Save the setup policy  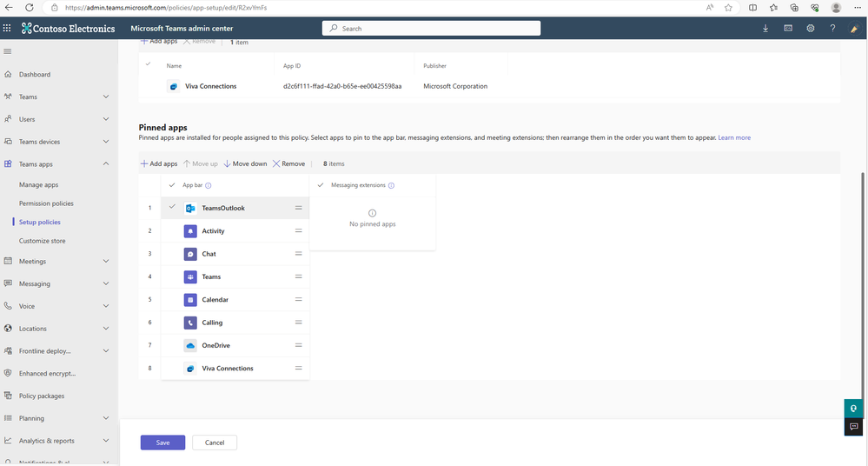click(162, 443)
